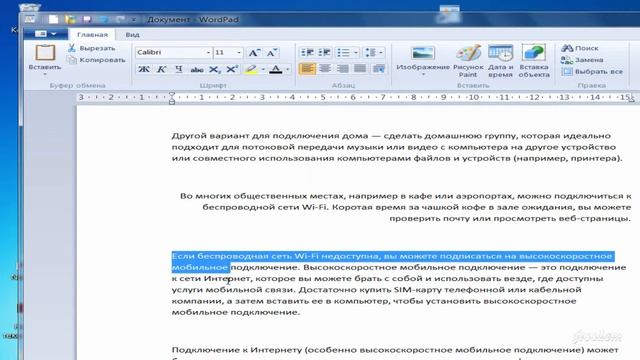
Task: Click Select all (Выбрать все)
Action: pyautogui.click(x=592, y=71)
